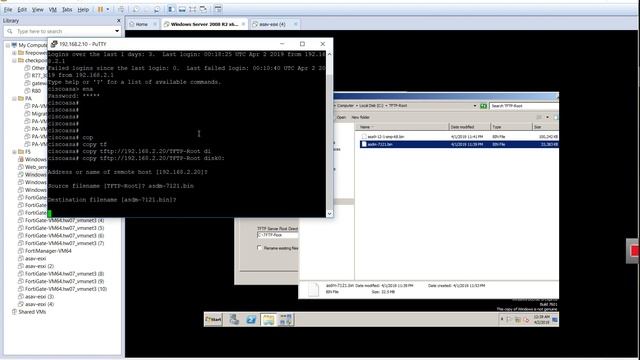The height and width of the screenshot is (360, 640).
Task: Toggle the Show Library sidebar toolbar icon
Action: (171, 9)
